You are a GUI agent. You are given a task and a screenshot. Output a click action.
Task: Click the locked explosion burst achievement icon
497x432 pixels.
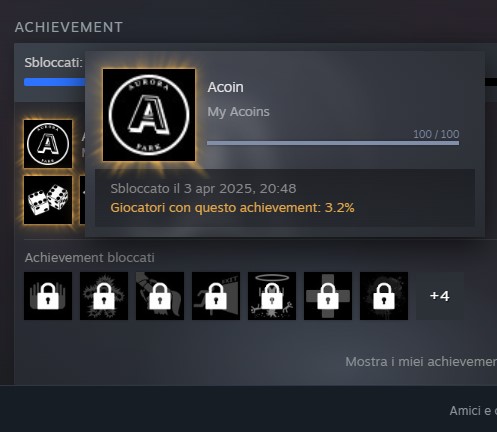[104, 296]
